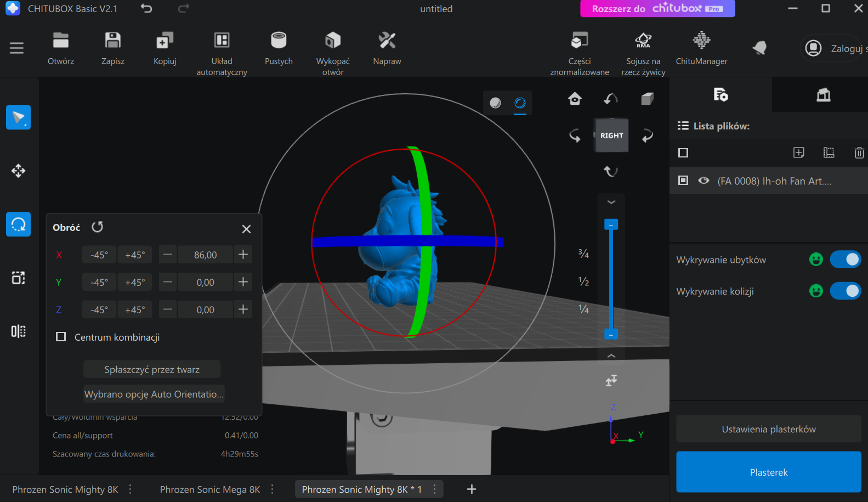The width and height of the screenshot is (868, 502).
Task: Toggle Wykrywanie ubytków switch
Action: 846,260
